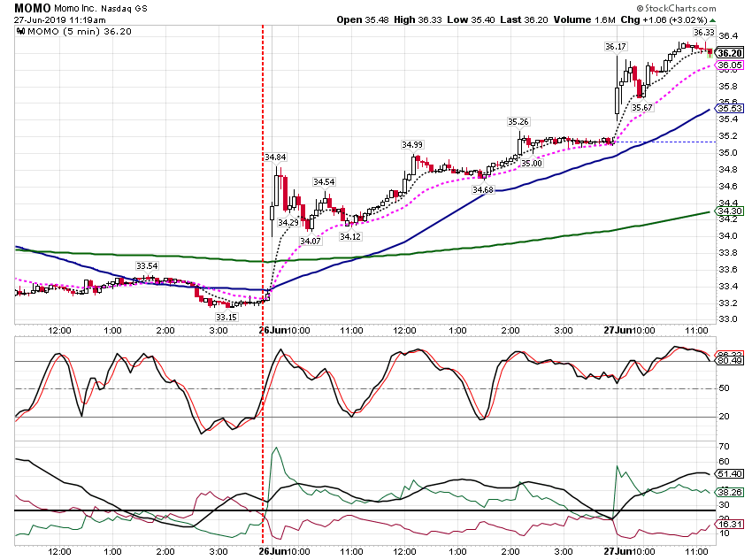Click the copyright symbol before StockCharts.com
The image size is (752, 560).
640,8
